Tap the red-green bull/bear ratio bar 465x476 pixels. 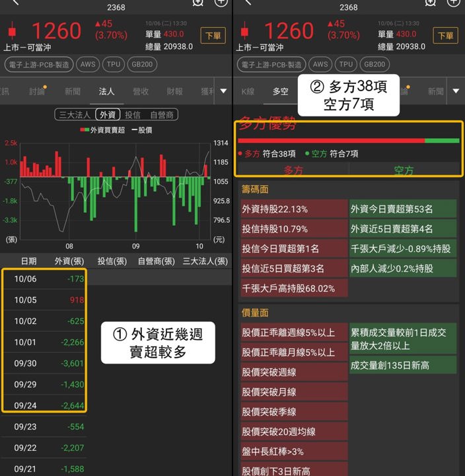tap(349, 141)
